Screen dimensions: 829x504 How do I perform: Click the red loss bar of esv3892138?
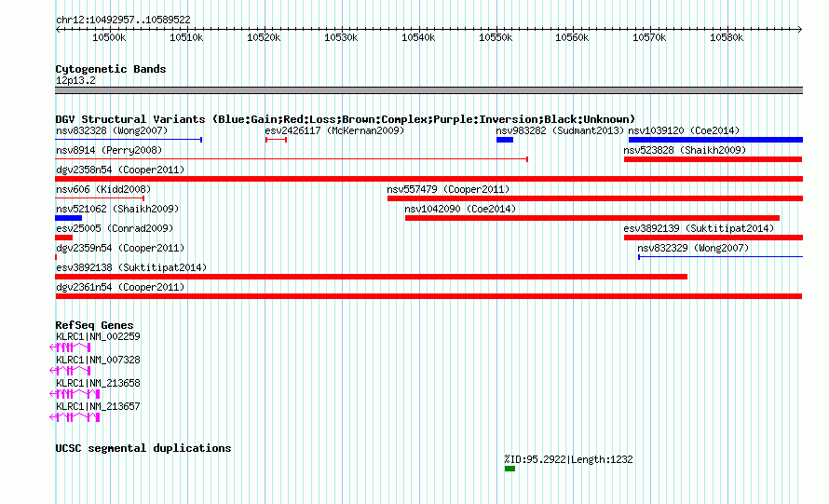tap(371, 277)
